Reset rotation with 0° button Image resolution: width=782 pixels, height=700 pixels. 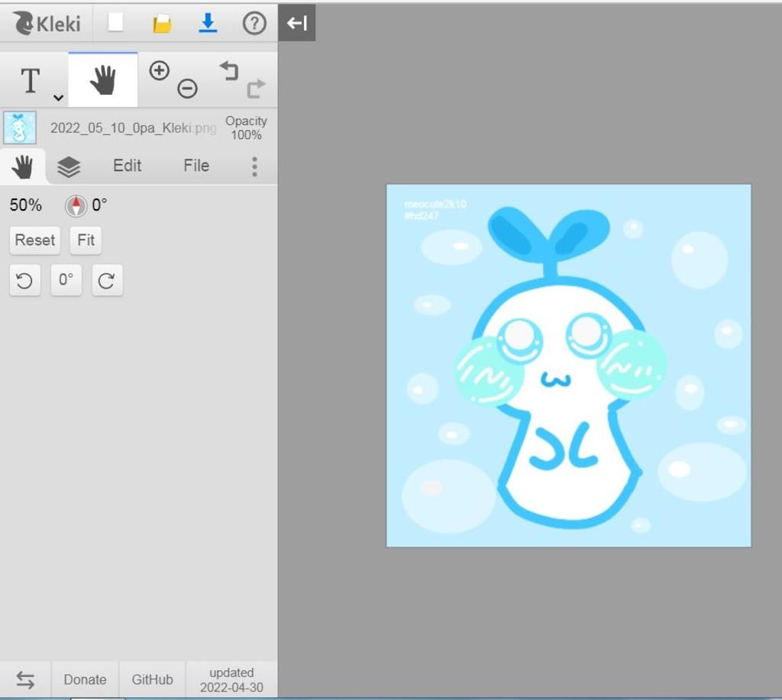point(66,280)
